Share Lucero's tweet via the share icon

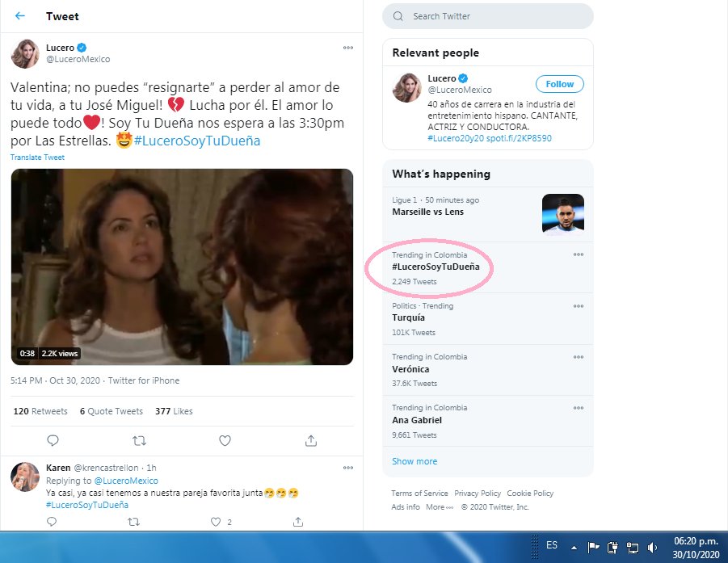coord(311,440)
